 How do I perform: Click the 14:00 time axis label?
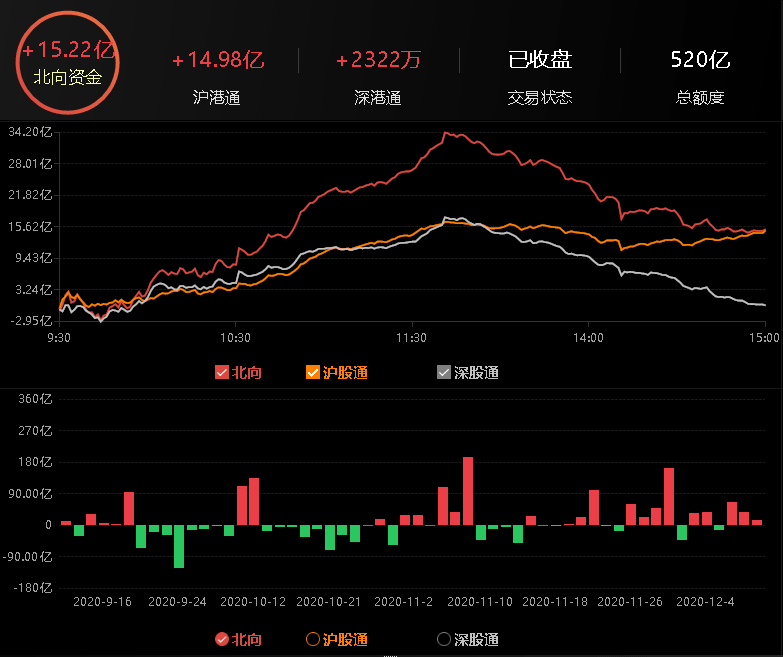pos(588,338)
